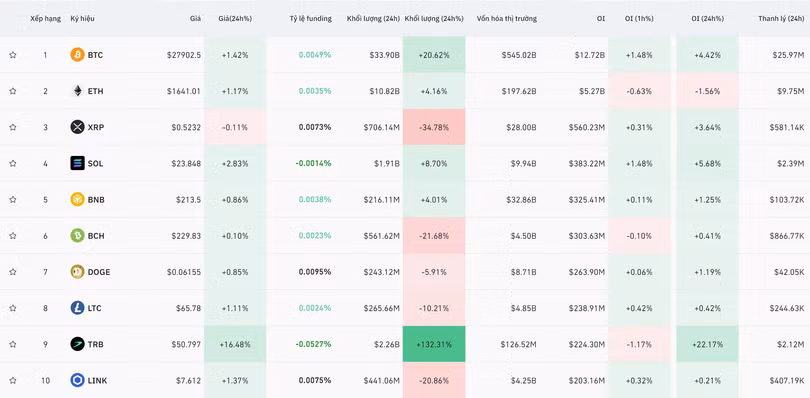The height and width of the screenshot is (398, 810).
Task: Sort by Vốn hóa thị trường header
Action: tap(507, 19)
